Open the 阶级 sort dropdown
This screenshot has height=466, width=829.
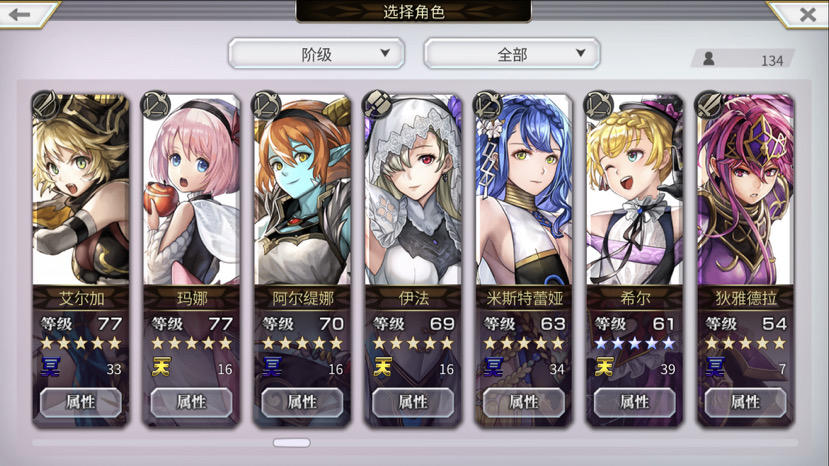[317, 53]
